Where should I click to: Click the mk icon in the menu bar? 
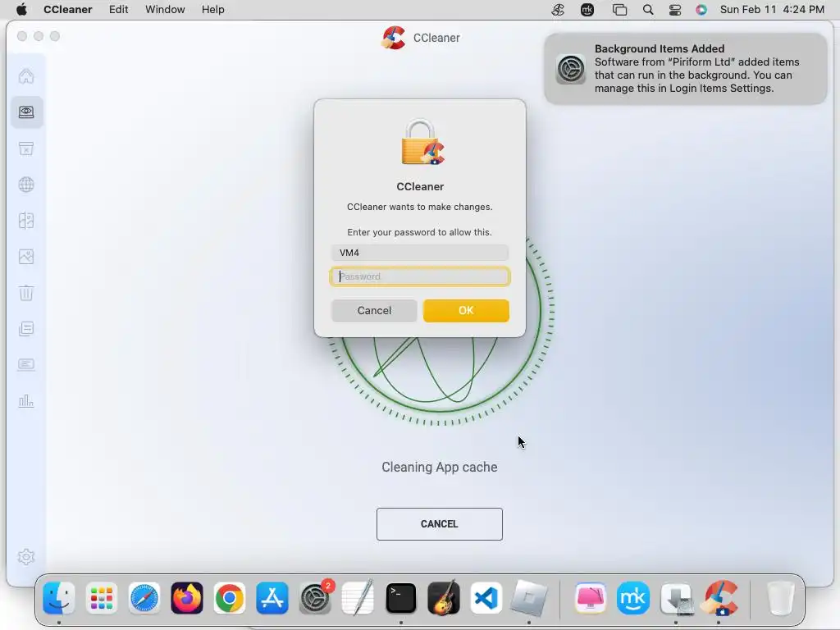(587, 10)
